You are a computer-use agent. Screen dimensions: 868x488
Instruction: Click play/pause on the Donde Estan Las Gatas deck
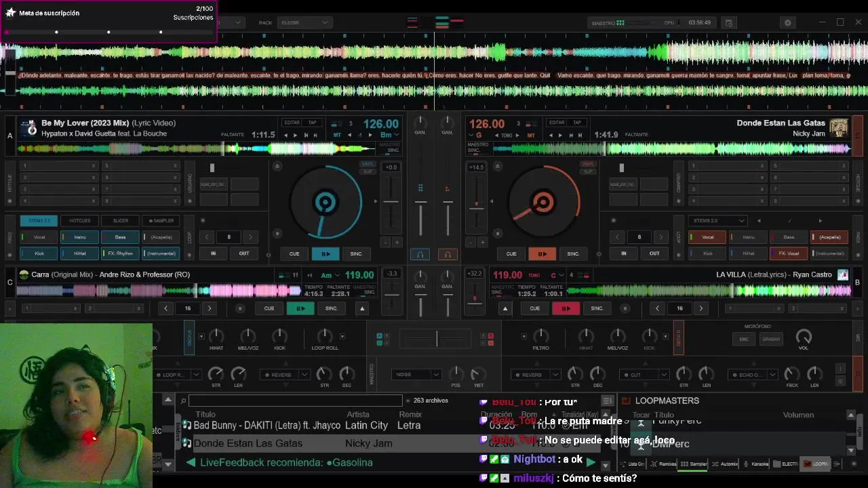coord(542,253)
